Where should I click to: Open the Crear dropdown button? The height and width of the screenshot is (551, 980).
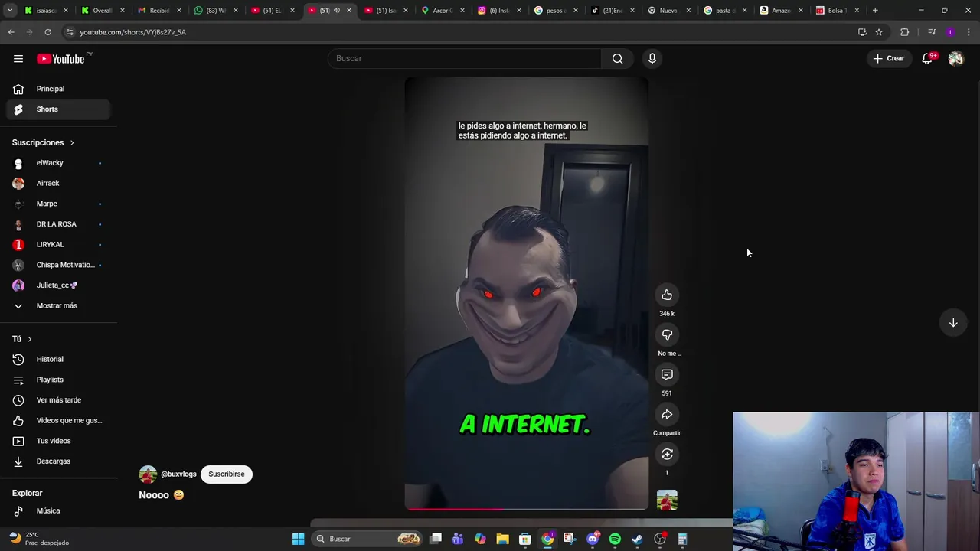coord(889,58)
